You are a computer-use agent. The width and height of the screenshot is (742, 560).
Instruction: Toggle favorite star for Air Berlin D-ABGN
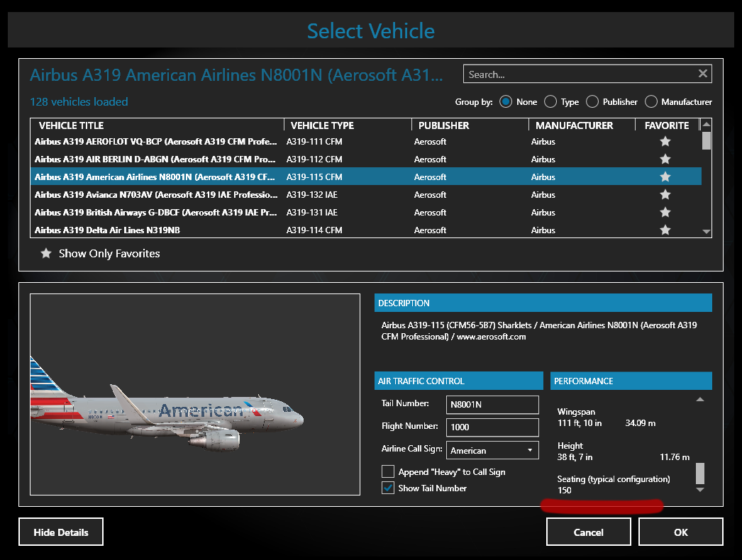pyautogui.click(x=665, y=159)
